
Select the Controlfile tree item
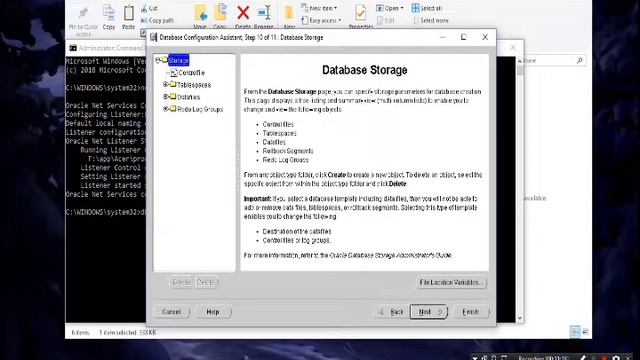pyautogui.click(x=191, y=73)
